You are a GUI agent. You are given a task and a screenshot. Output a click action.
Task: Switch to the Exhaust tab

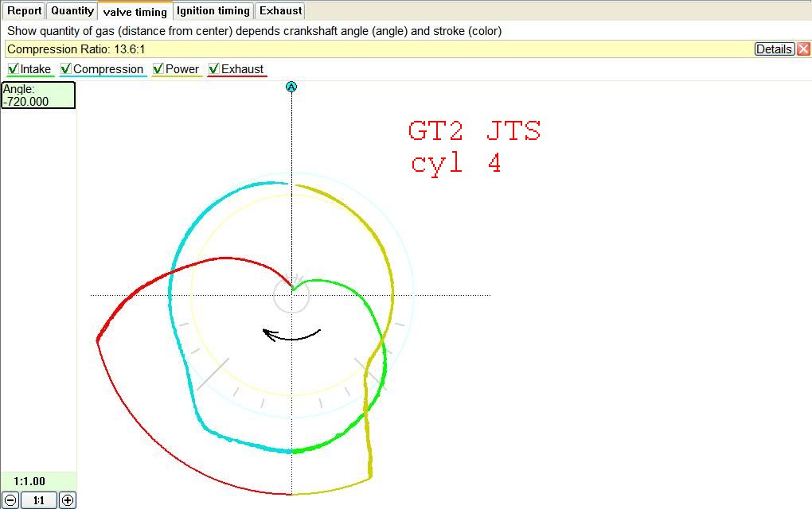[280, 11]
